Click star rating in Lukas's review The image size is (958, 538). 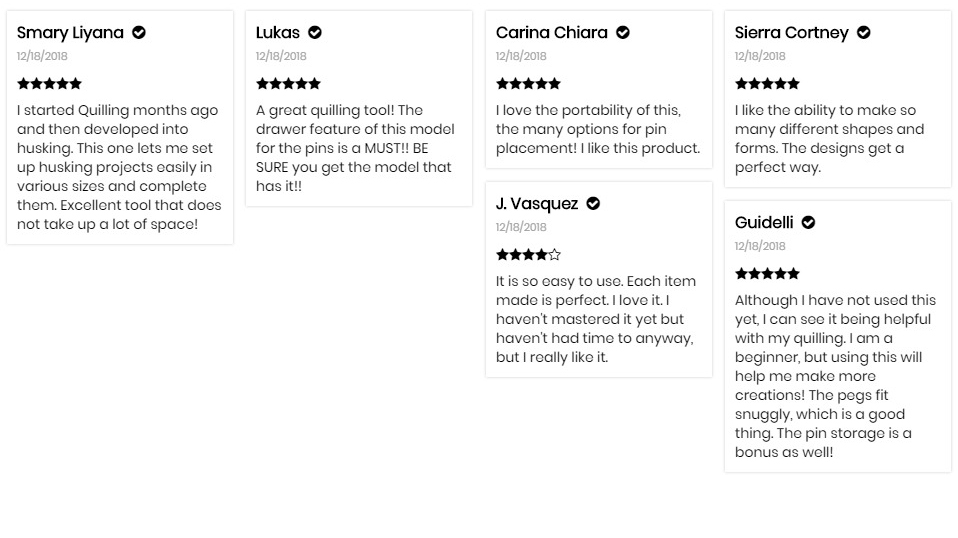pos(288,84)
